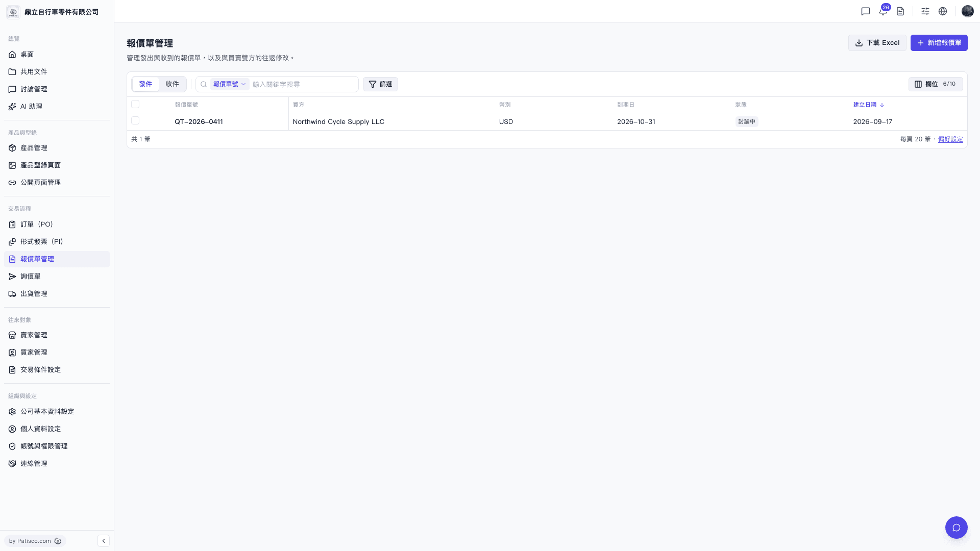Open the 欄位 6/10 column selector
980x551 pixels.
[936, 84]
